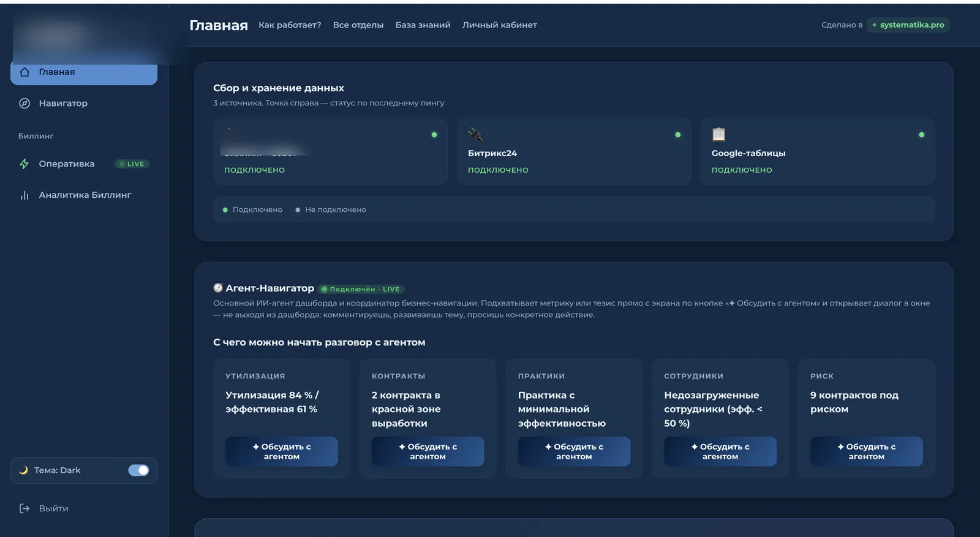The image size is (980, 537).
Task: Click the Главная page heading
Action: click(219, 25)
